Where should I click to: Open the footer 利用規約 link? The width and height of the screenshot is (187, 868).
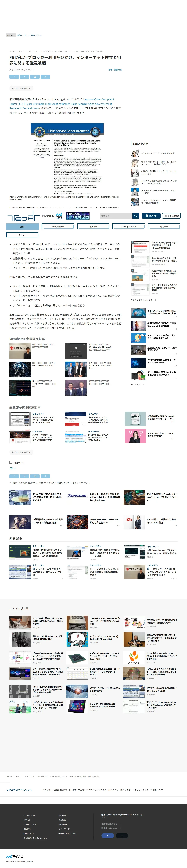(x=62, y=815)
